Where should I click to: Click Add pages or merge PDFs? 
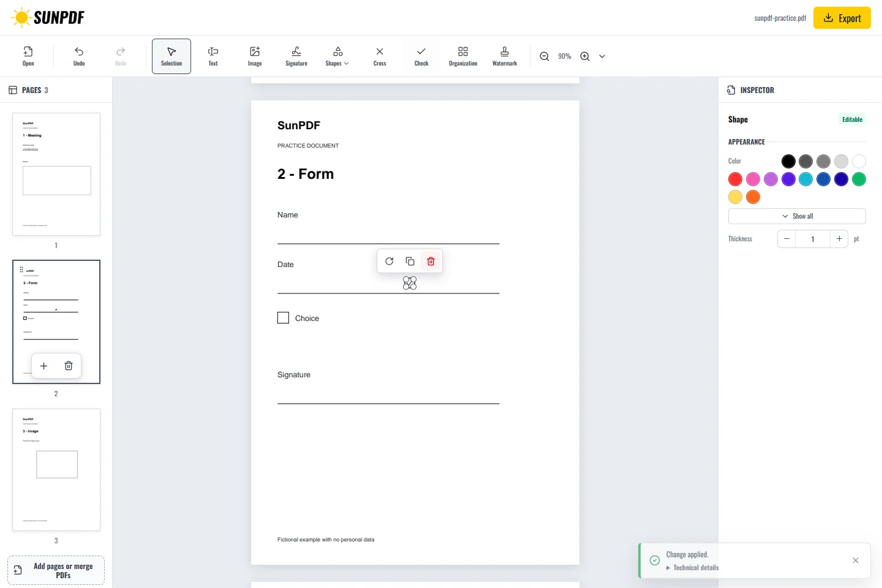[x=56, y=570]
